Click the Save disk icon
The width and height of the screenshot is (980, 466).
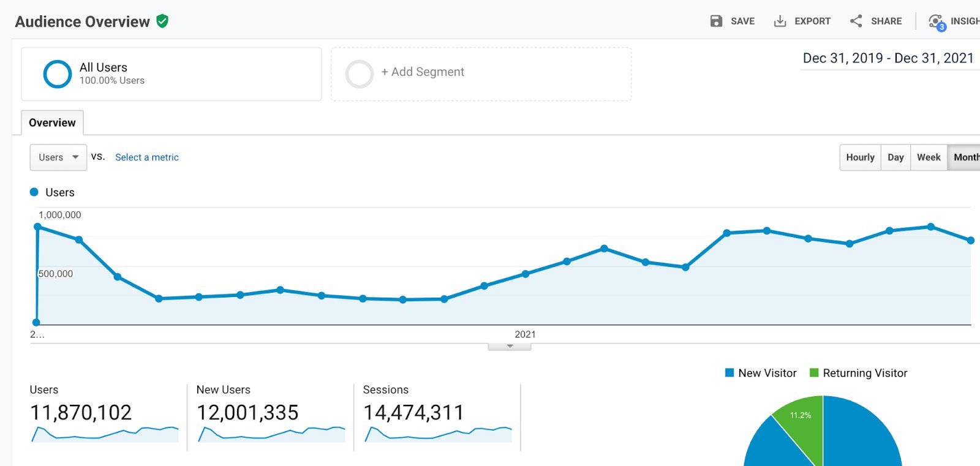tap(716, 21)
